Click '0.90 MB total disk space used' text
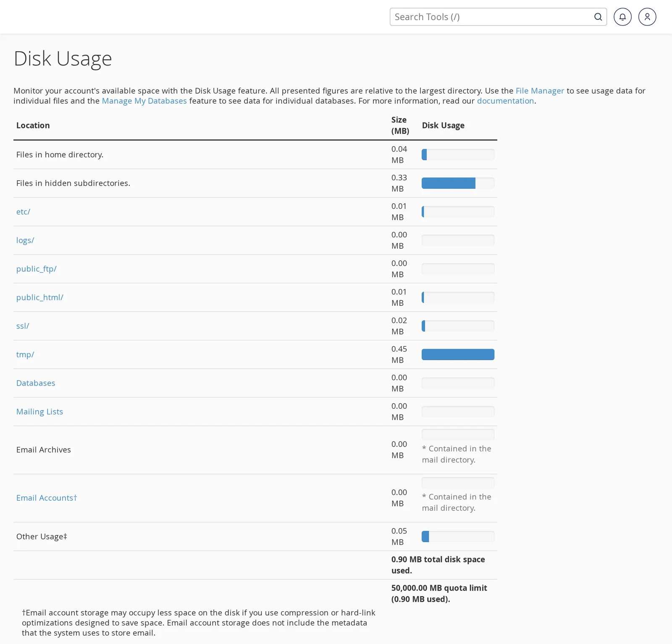 (x=438, y=565)
